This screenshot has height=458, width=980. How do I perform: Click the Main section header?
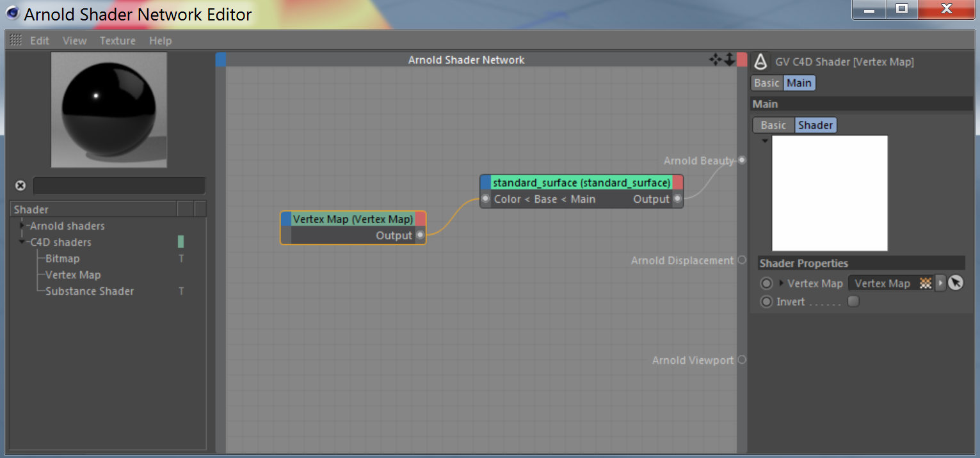pos(861,104)
